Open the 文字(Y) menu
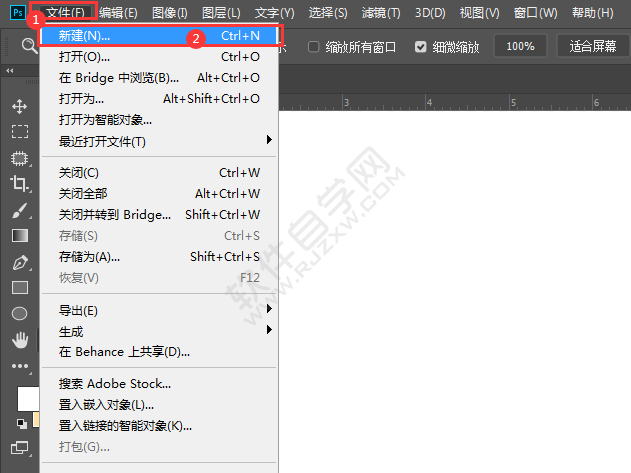Screen dimensions: 631x473 click(x=274, y=13)
